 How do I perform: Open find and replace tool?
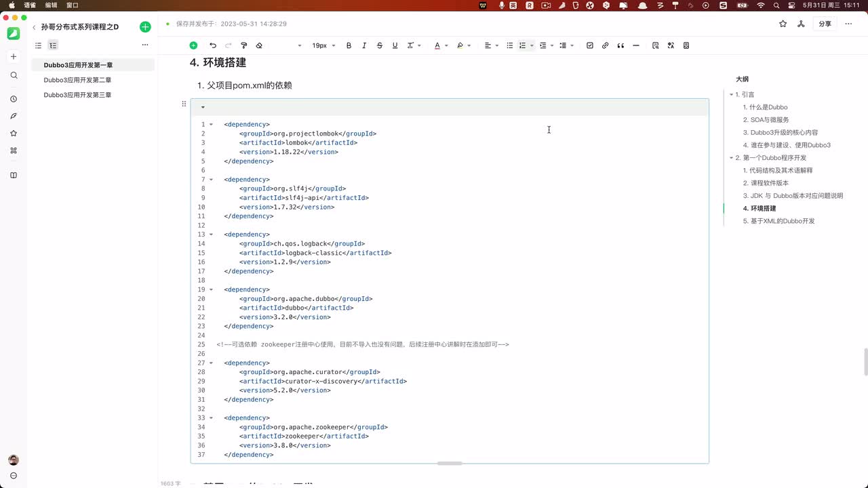tap(656, 45)
